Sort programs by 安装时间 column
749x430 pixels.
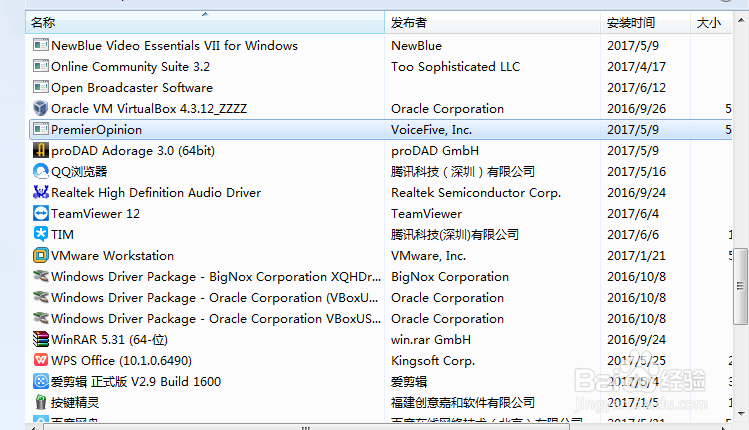pos(646,22)
